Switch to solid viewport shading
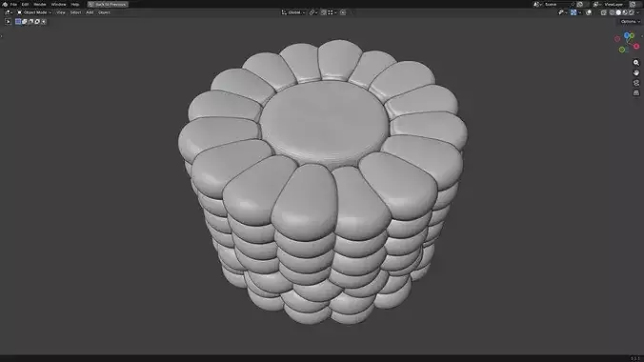This screenshot has height=362, width=644. click(618, 12)
